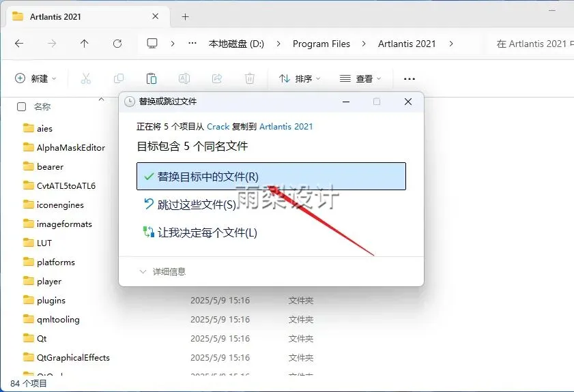
Task: Select the CvtATL5toATL6 folder
Action: click(x=59, y=185)
